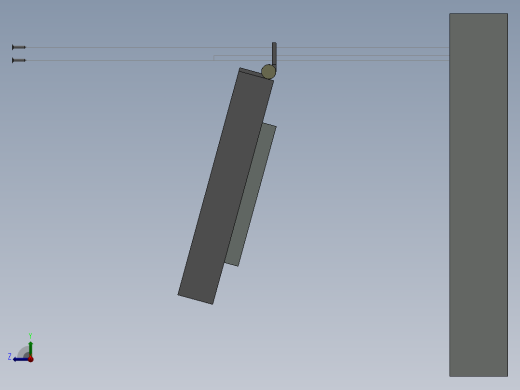The image size is (520, 390).
Task: Select the vertical bracket above the hinge
Action: click(x=274, y=54)
